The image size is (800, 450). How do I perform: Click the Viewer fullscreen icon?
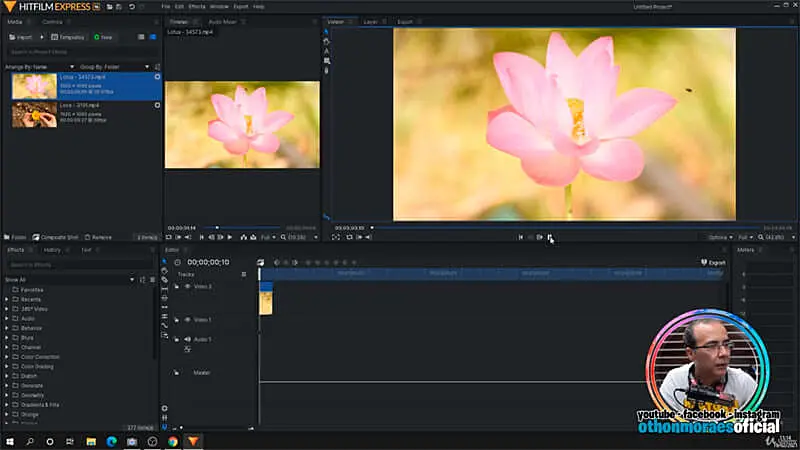pos(336,237)
